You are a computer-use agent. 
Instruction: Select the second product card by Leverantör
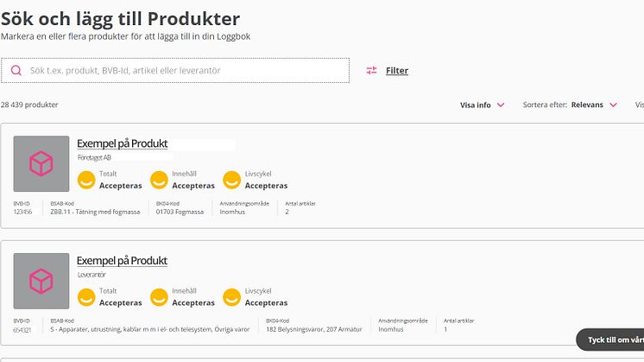pos(322,293)
